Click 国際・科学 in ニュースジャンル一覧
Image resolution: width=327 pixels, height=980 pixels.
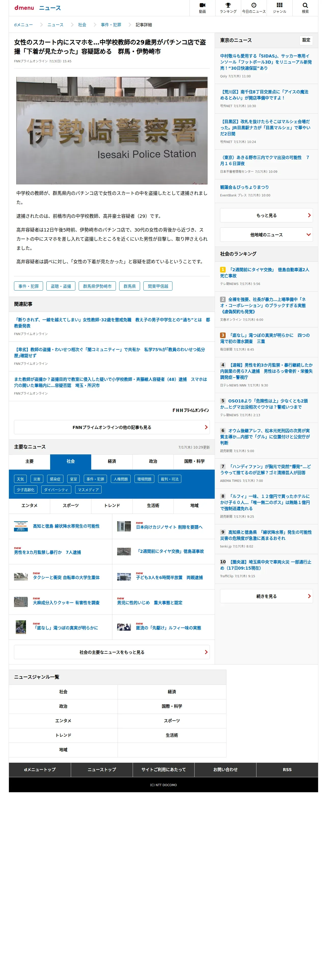point(172,706)
